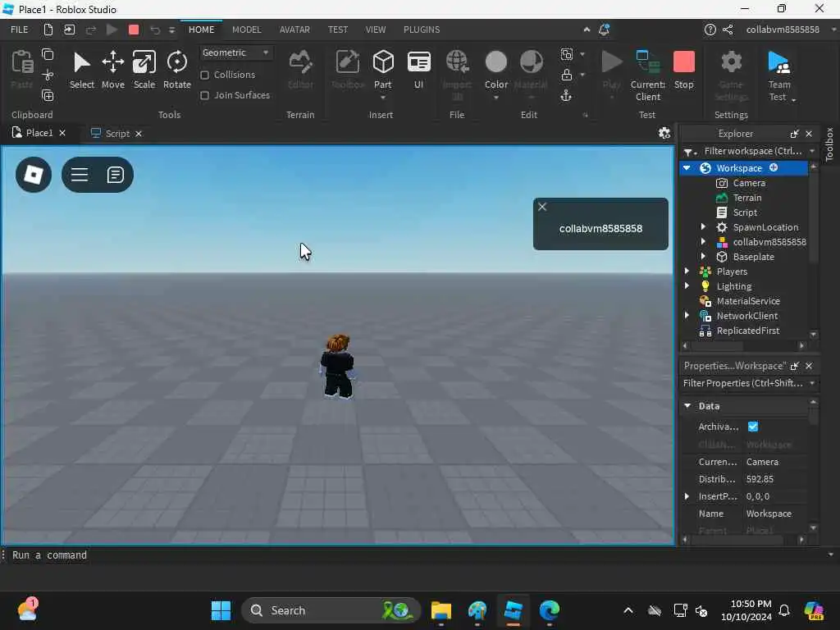Screen dimensions: 840x630
Task: Select the Camera item in Explorer
Action: coord(748,183)
